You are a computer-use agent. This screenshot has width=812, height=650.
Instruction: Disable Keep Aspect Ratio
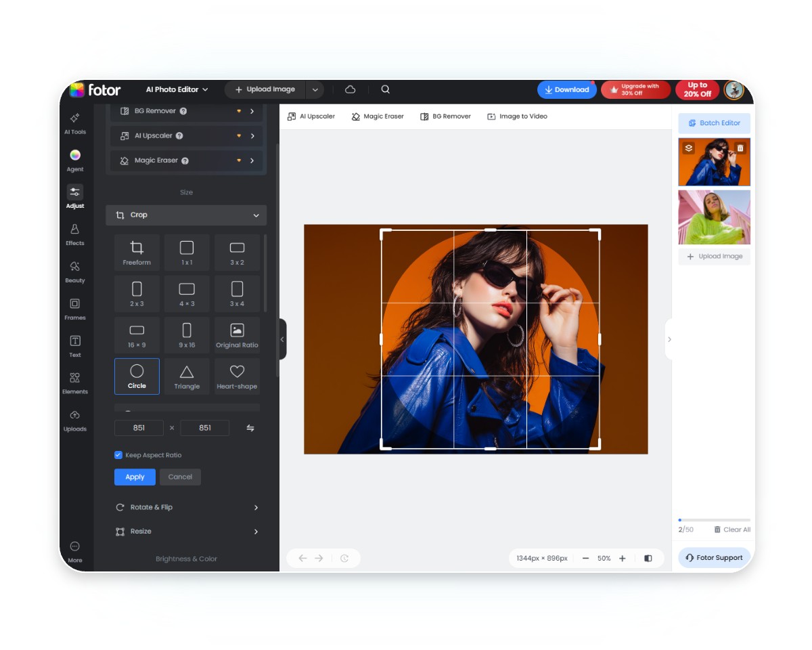coord(118,454)
